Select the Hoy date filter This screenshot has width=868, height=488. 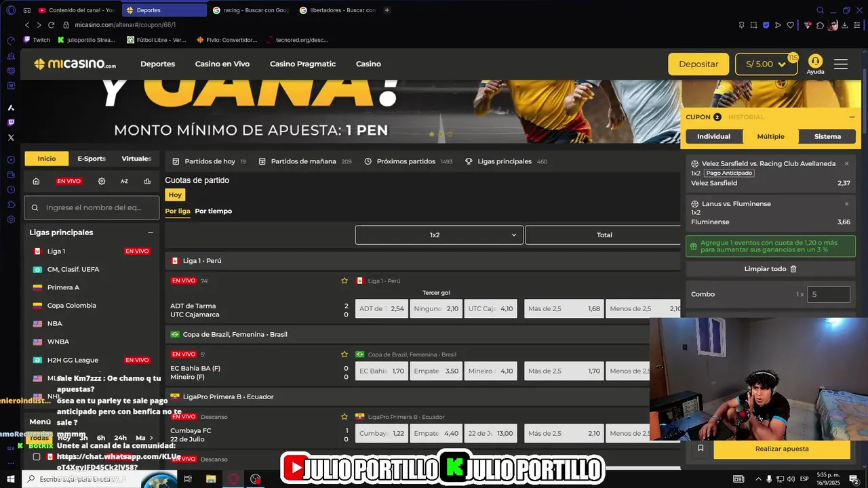tap(175, 195)
